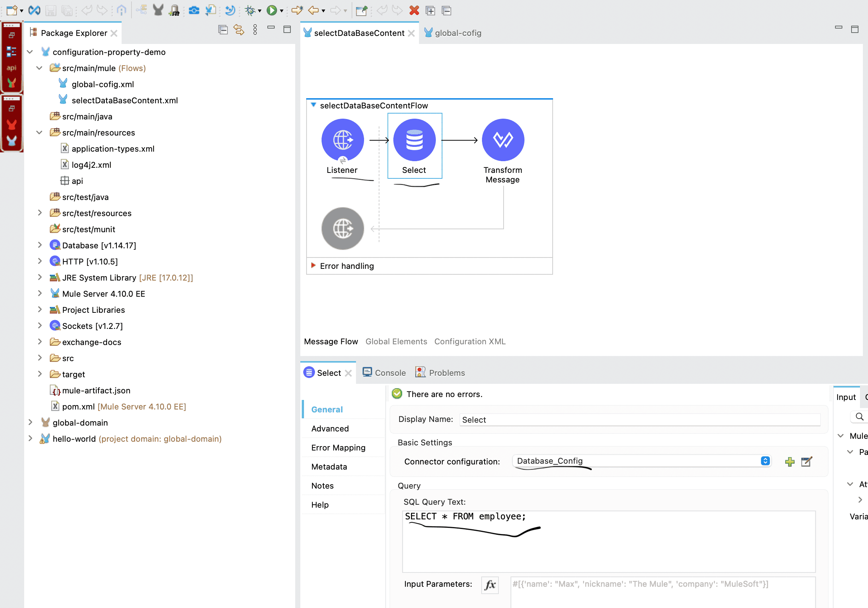
Task: Open the expression editor for Input Parameters
Action: (490, 585)
